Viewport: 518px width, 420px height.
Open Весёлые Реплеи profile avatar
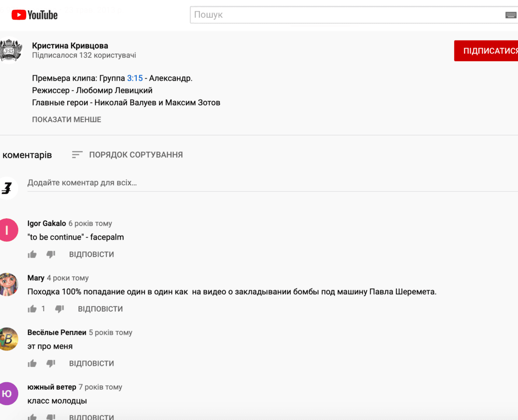[8, 339]
